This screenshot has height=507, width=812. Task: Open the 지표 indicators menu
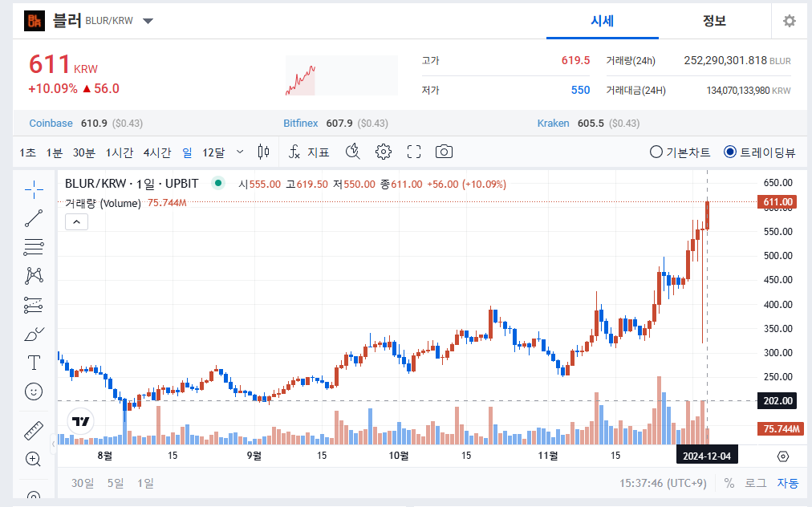point(309,152)
